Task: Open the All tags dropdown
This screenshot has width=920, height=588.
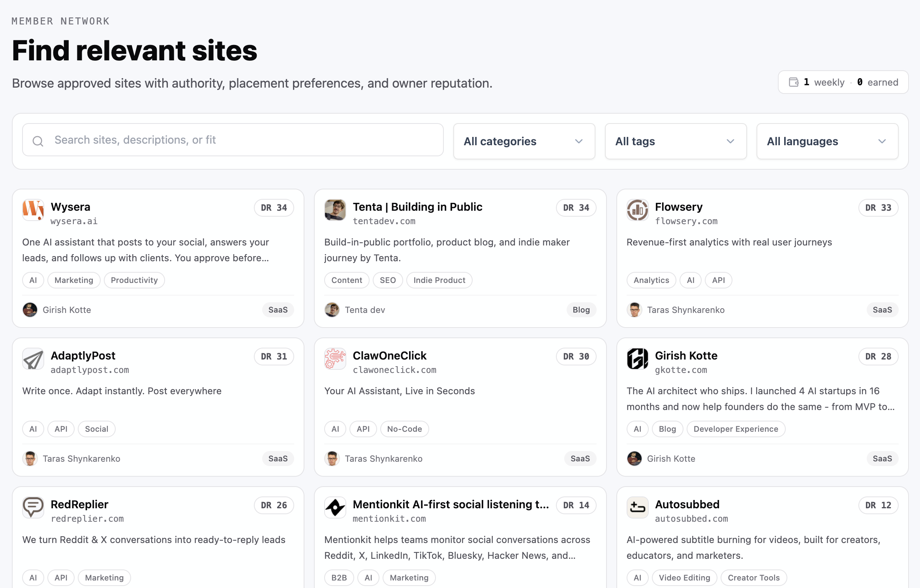Action: tap(676, 141)
